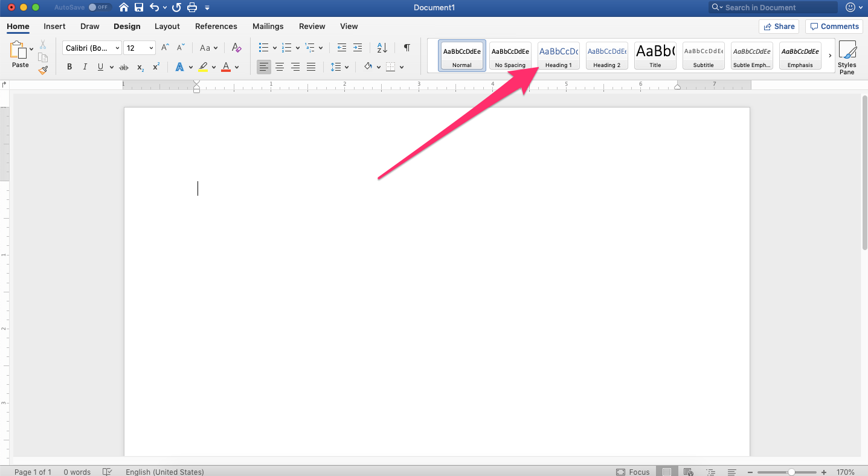The width and height of the screenshot is (868, 476).
Task: Click the yellow text highlight color
Action: coord(203,67)
